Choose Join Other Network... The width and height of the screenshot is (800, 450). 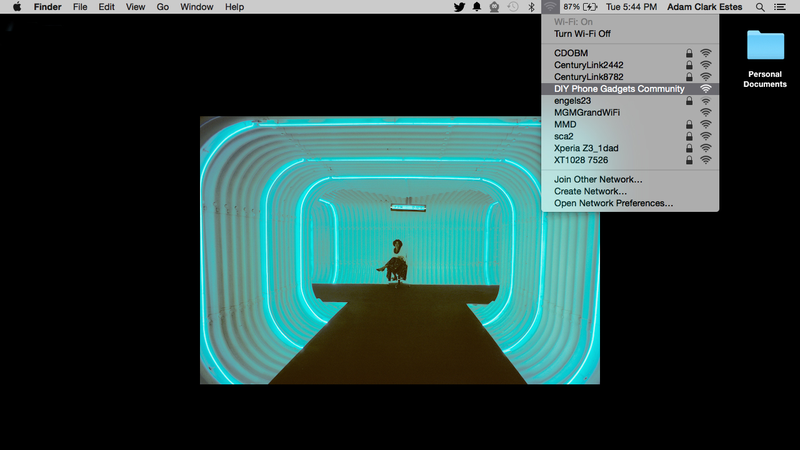tap(630, 179)
